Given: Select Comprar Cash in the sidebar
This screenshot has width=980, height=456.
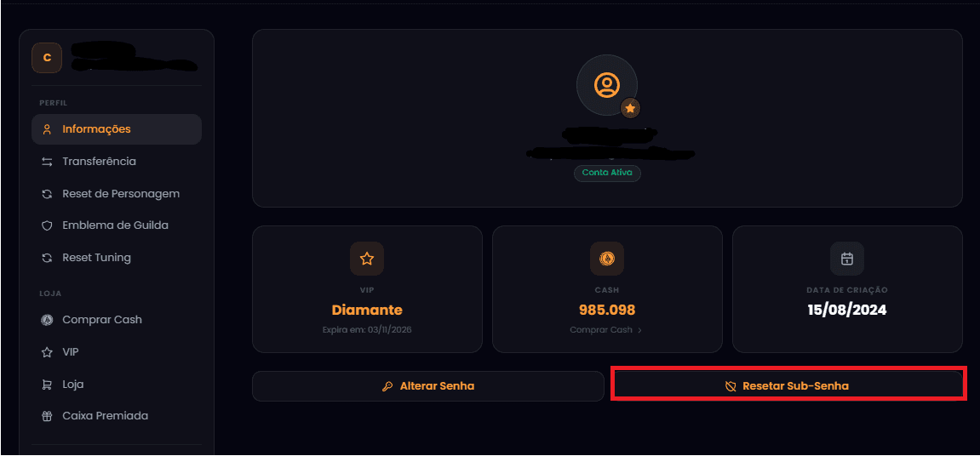Looking at the screenshot, I should point(101,320).
